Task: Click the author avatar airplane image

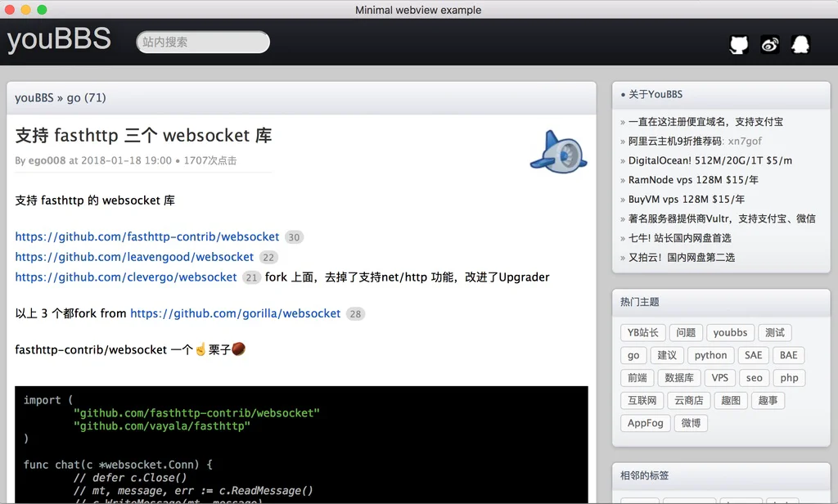Action: pos(558,151)
